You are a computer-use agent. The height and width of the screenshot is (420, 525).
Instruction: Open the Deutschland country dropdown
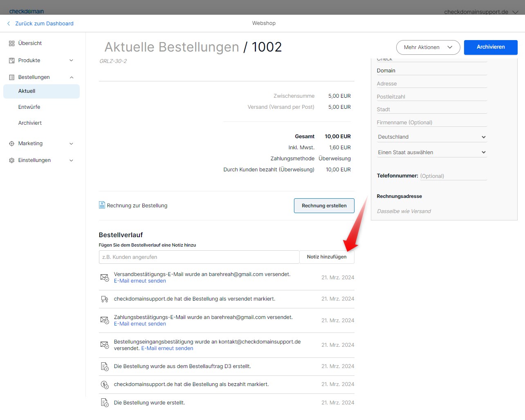[431, 137]
